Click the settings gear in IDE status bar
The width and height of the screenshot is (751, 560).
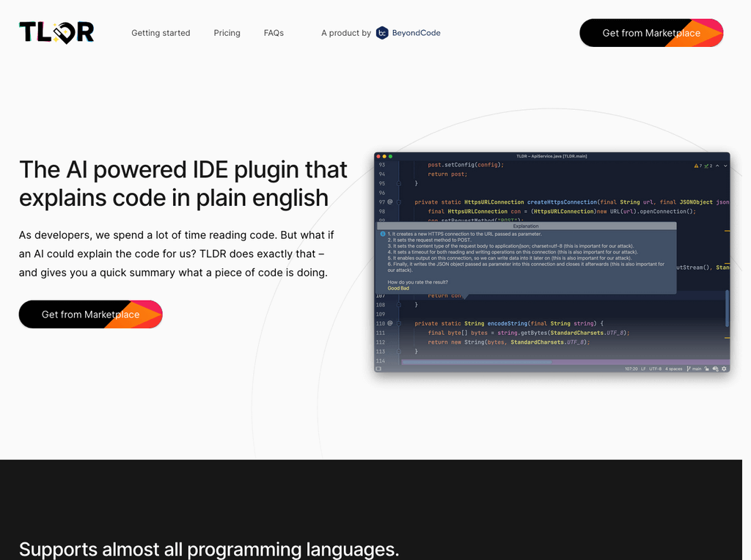click(724, 369)
